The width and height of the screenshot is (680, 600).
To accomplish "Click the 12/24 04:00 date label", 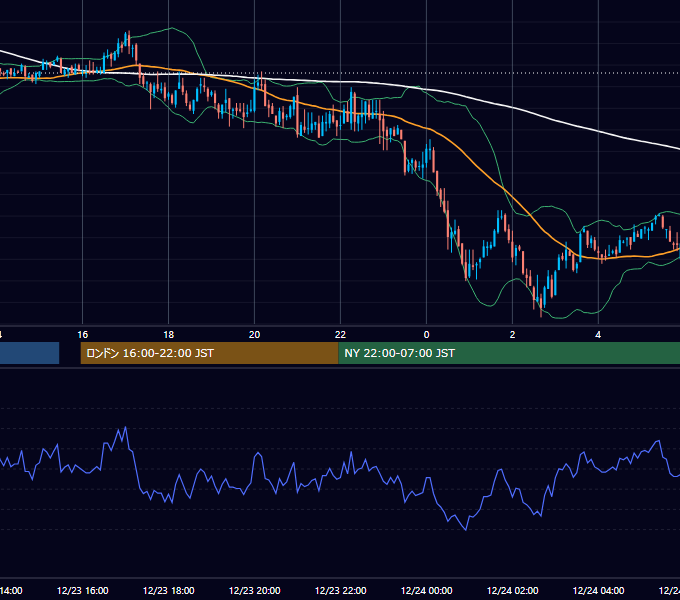I will 598,590.
